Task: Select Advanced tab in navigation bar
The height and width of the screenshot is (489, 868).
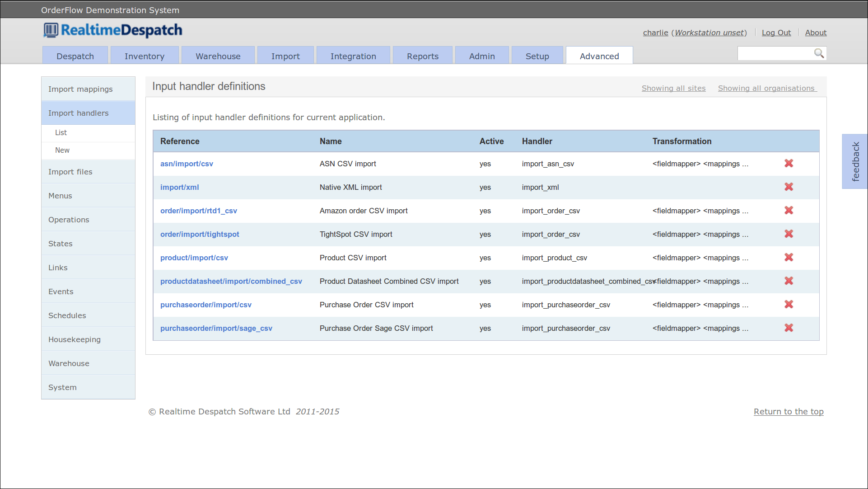Action: pyautogui.click(x=598, y=56)
